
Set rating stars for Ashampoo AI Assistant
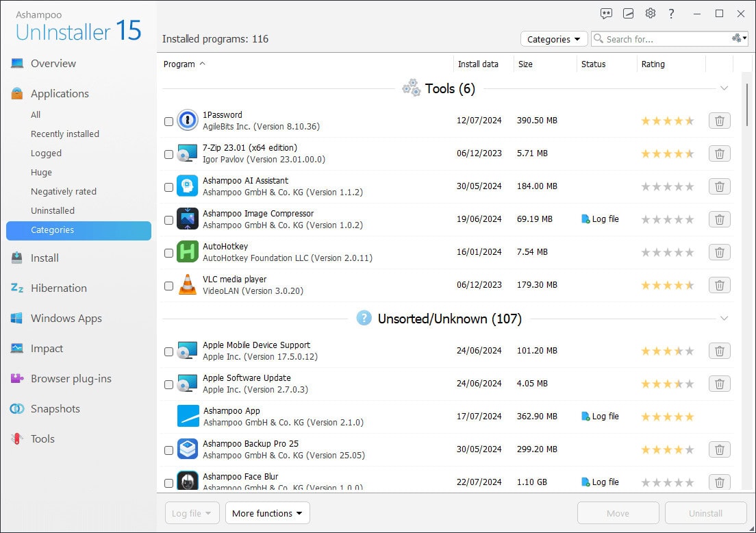point(667,186)
